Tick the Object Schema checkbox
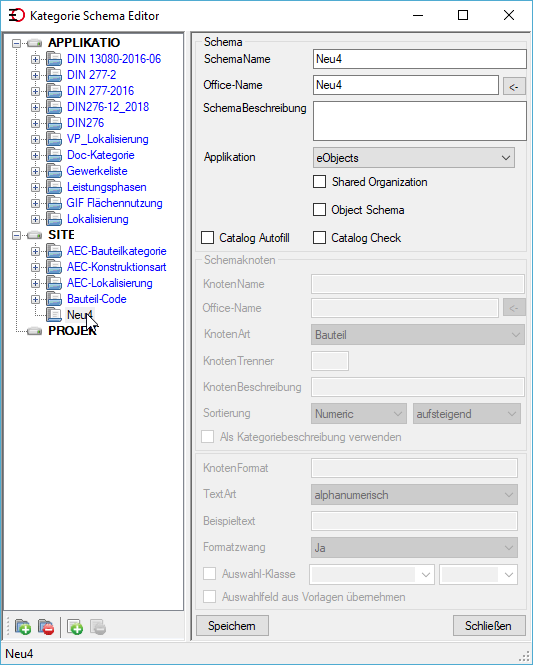533x665 pixels. pos(319,210)
